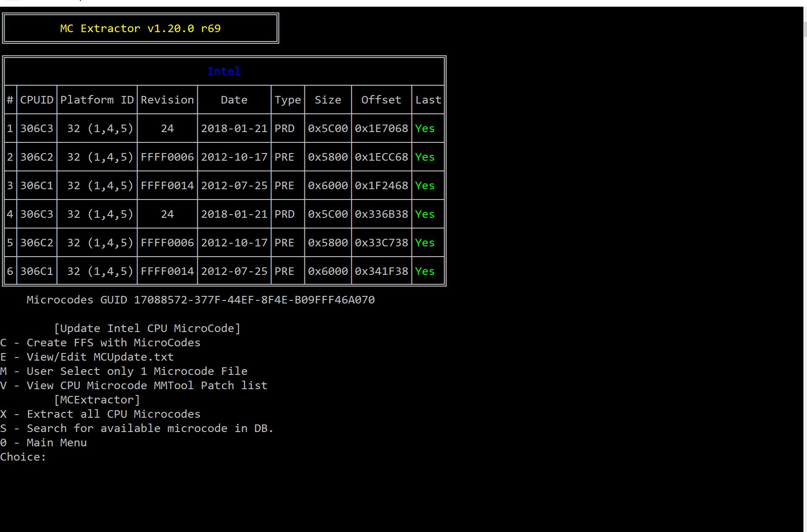Viewport: 807px width, 532px height.
Task: Select 'M - User Select only 1 Microcode File'
Action: pyautogui.click(x=124, y=371)
